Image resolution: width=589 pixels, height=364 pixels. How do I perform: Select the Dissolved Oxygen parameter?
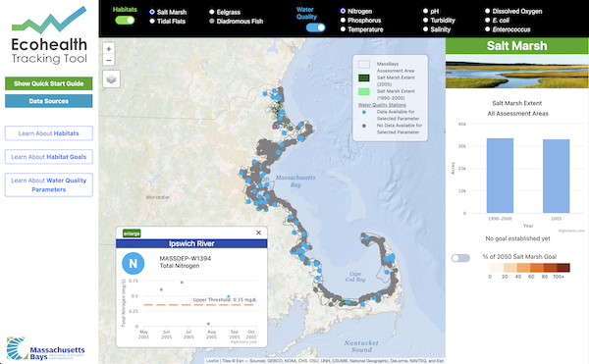pyautogui.click(x=513, y=11)
